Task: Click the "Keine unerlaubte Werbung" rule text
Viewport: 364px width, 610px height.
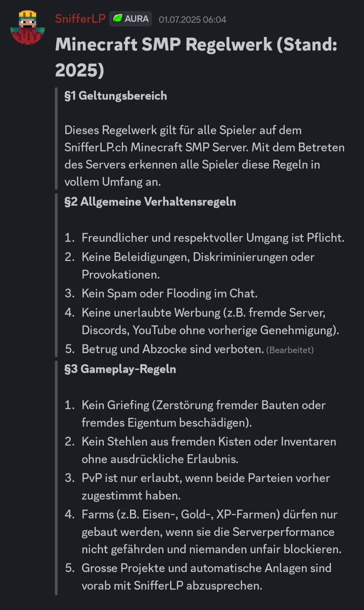Action: [x=210, y=321]
